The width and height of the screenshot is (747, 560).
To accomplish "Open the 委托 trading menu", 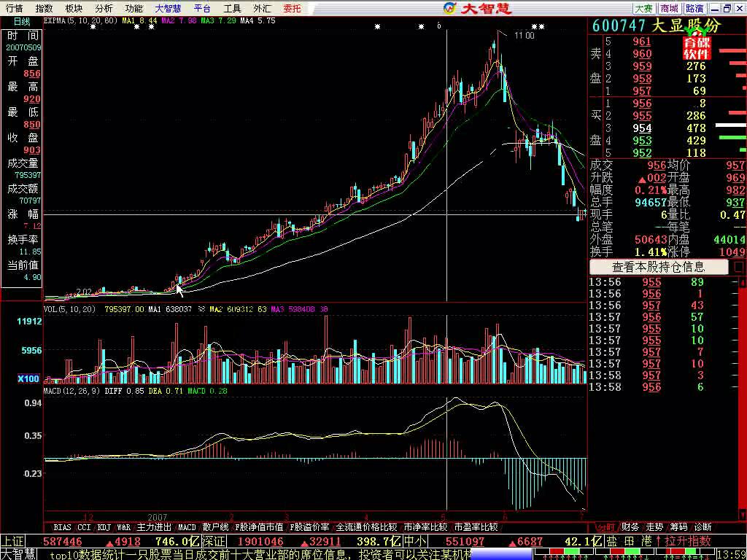I will tap(292, 8).
